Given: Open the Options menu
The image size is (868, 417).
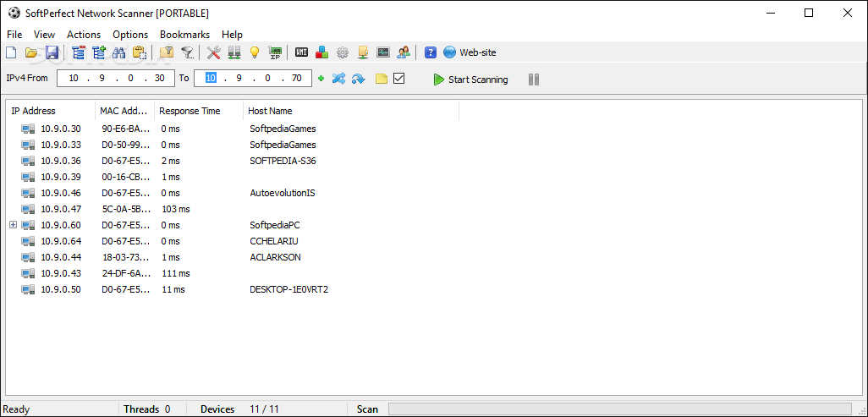Looking at the screenshot, I should [x=130, y=35].
